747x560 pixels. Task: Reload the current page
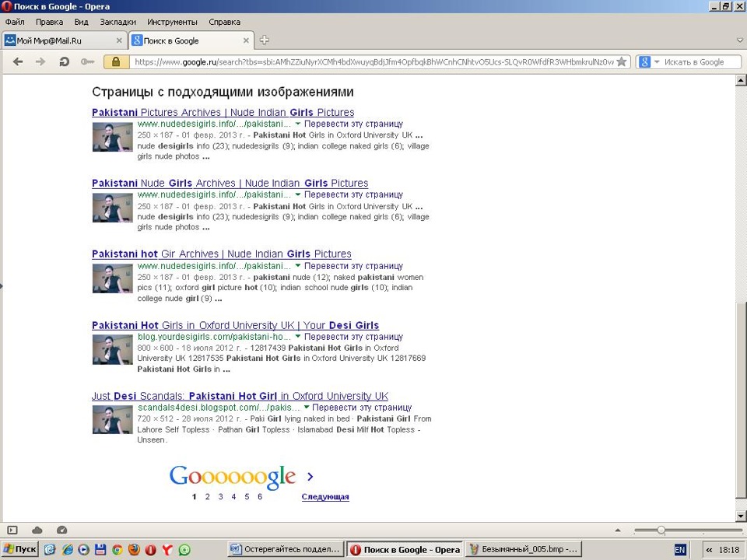coord(64,62)
